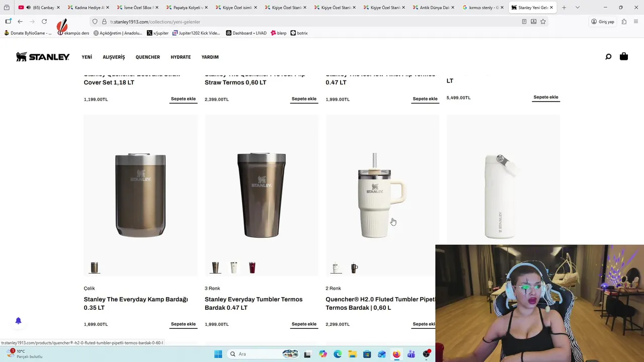Image resolution: width=644 pixels, height=362 pixels.
Task: Switch to the 'kırmızı stenly' Google tab
Action: pos(483,8)
